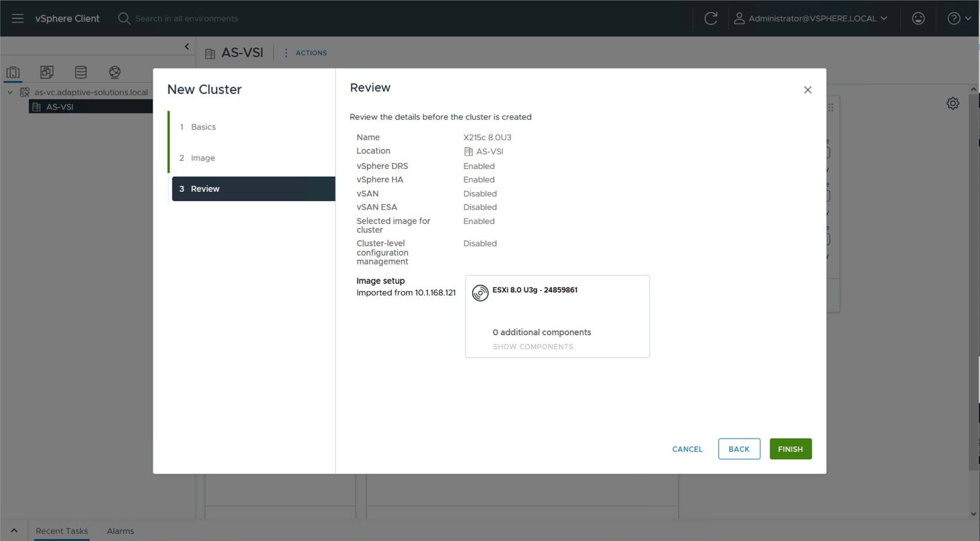Image resolution: width=980 pixels, height=541 pixels.
Task: Click the Help question mark icon
Action: (954, 18)
